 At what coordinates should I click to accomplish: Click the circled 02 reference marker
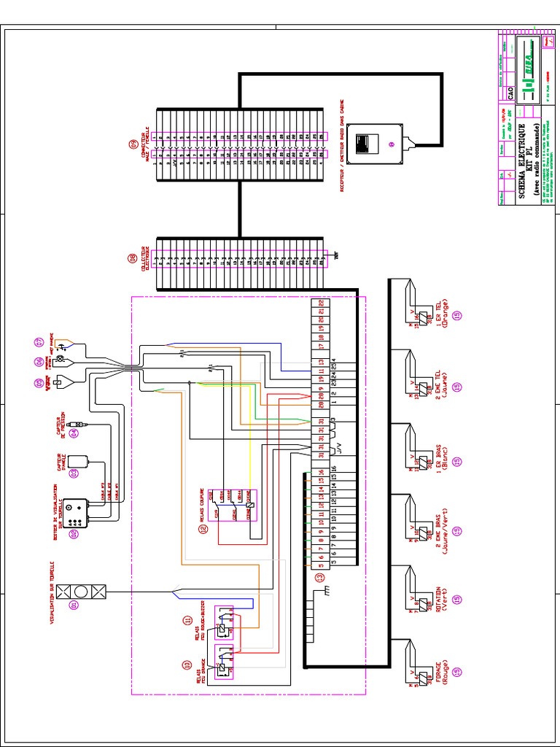tap(74, 533)
